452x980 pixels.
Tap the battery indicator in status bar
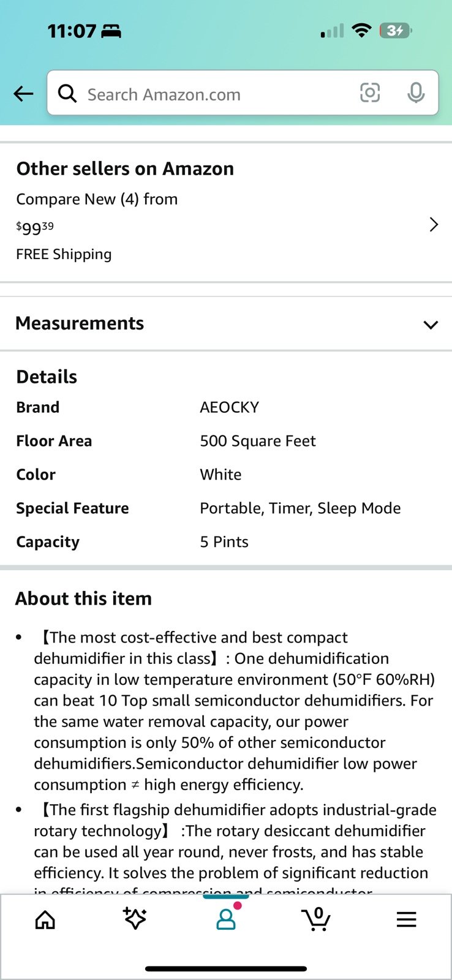coord(396,30)
